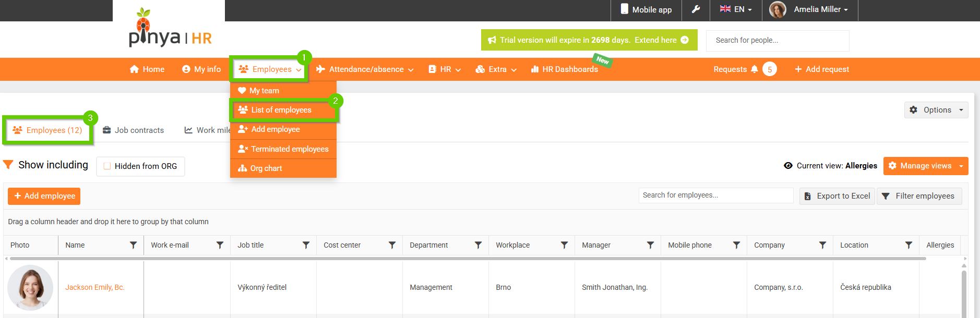The image size is (980, 318).
Task: Open the Manage views dropdown
Action: coord(926,166)
